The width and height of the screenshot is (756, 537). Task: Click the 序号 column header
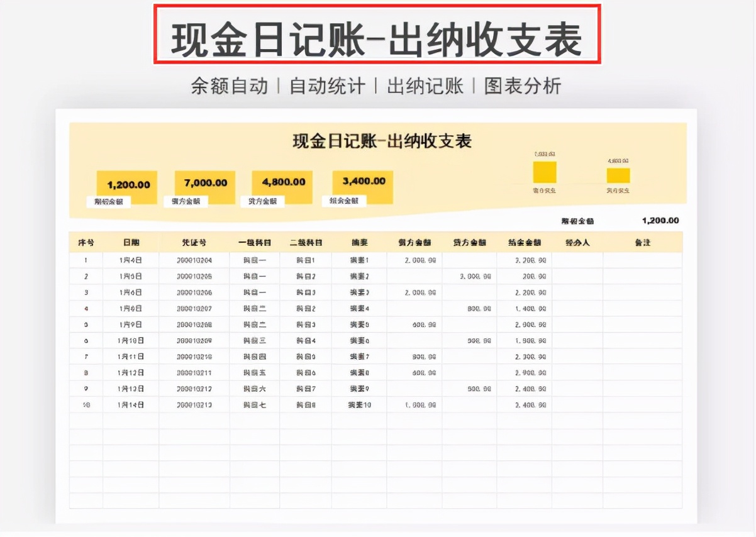[x=86, y=242]
